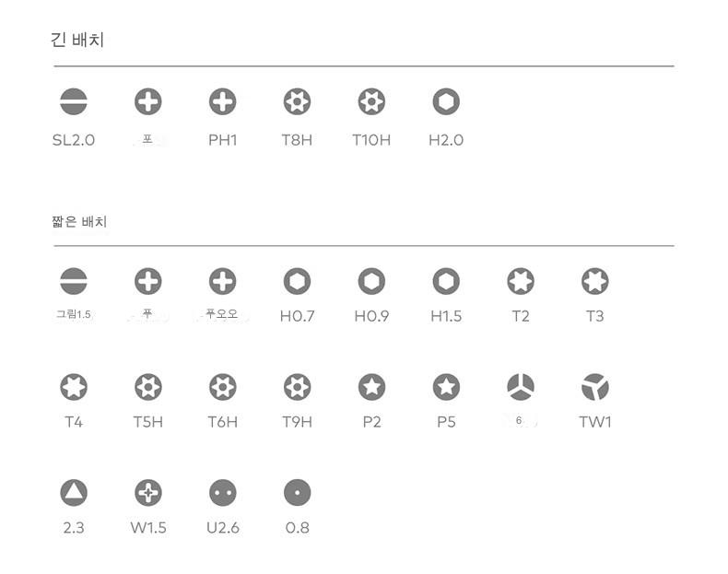Click the T4 Torx bit icon
Viewport: 728px width, 574px height.
(74, 387)
